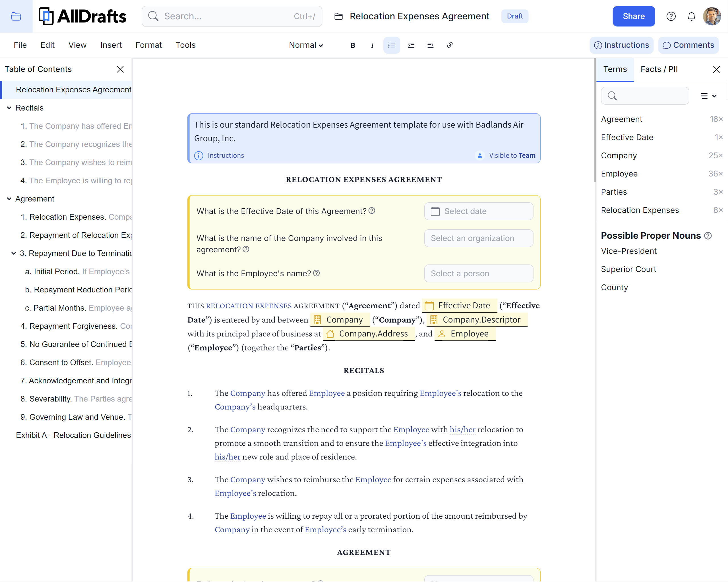Toggle the Instructions panel button

(x=621, y=45)
